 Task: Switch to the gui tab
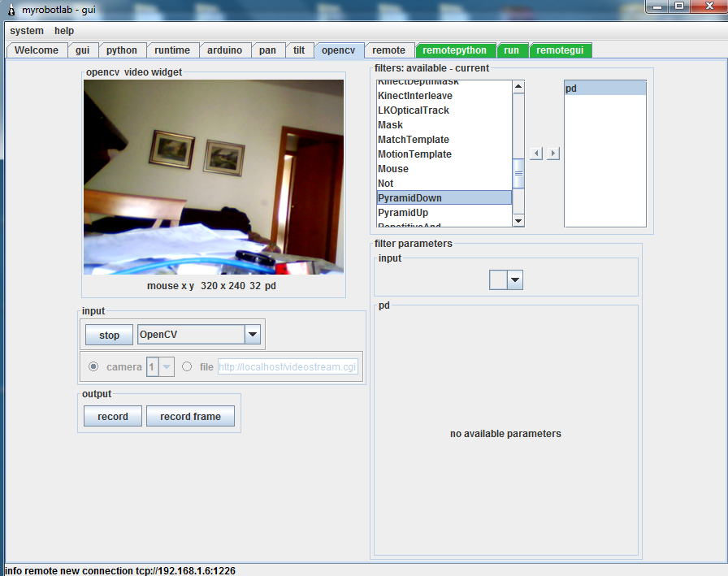point(83,50)
